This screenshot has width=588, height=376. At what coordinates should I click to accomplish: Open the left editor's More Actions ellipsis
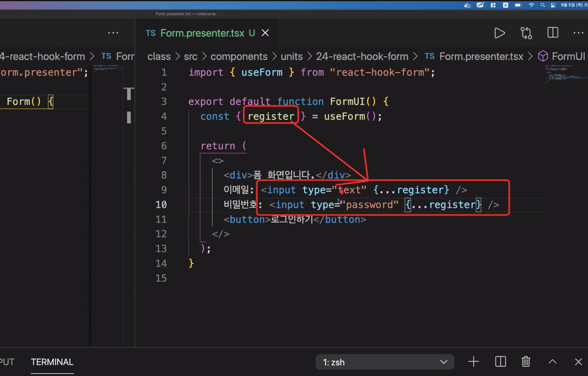click(x=113, y=33)
